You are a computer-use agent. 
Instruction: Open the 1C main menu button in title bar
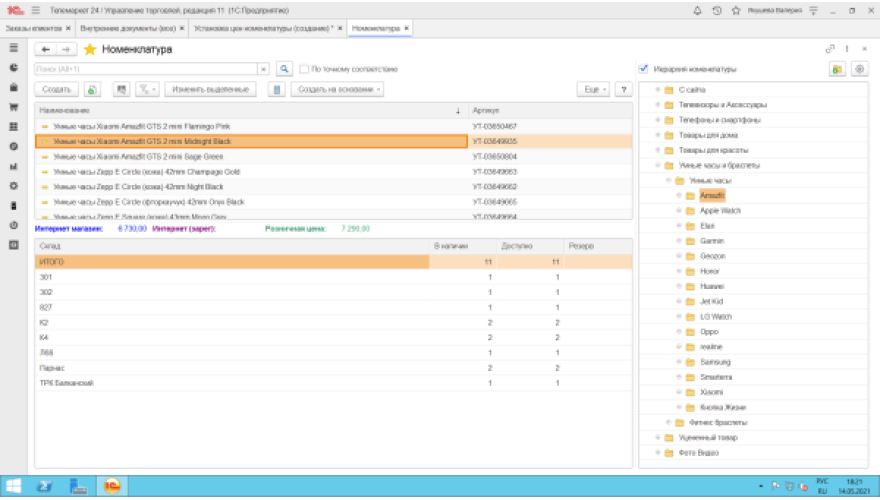[36, 11]
